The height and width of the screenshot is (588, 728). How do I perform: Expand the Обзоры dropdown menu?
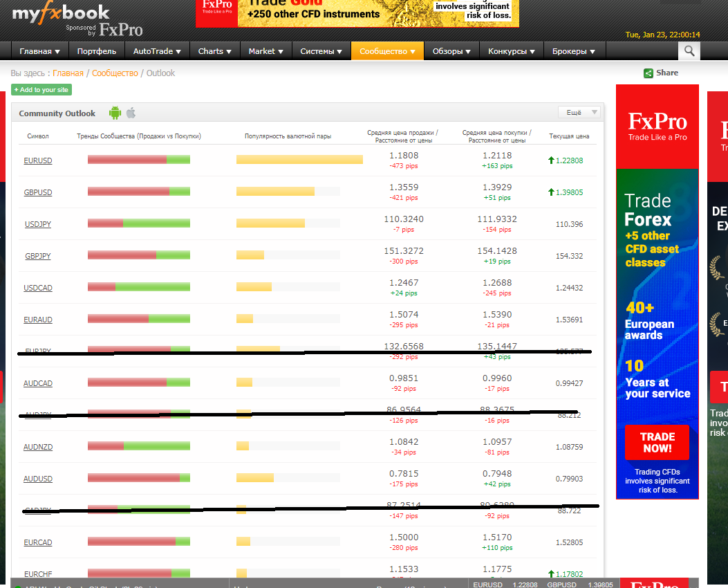tap(451, 51)
